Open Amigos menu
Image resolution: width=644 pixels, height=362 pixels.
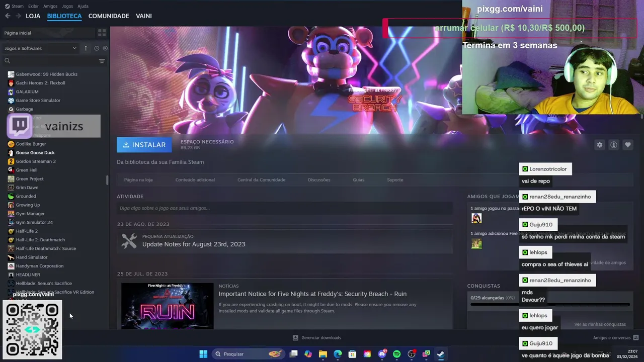50,6
